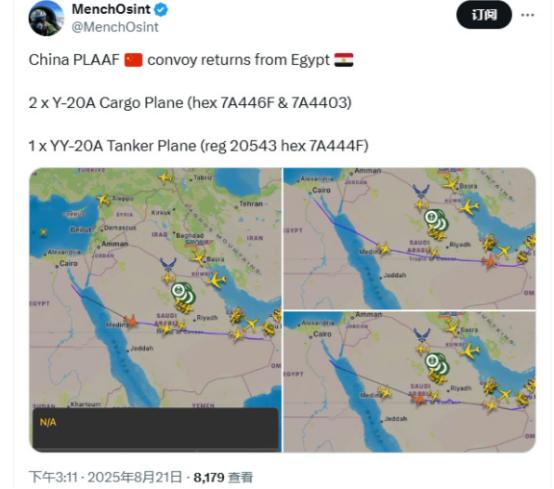The height and width of the screenshot is (489, 554).
Task: Click the orange aircraft in bottom-right map
Action: point(419,399)
